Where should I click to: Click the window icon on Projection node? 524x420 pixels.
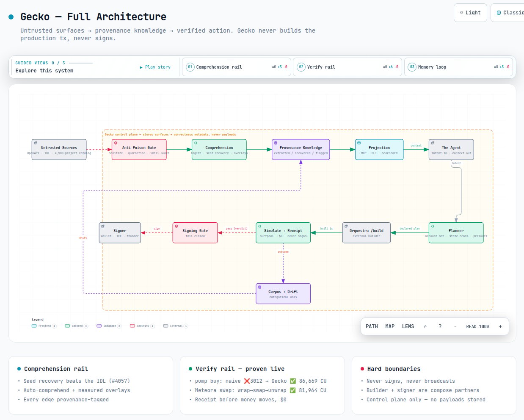tap(359, 143)
